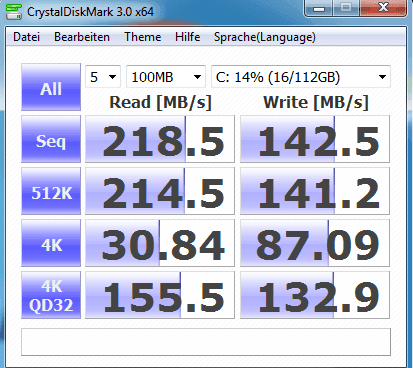Open the Hilfe menu
The height and width of the screenshot is (368, 413).
pyautogui.click(x=187, y=37)
